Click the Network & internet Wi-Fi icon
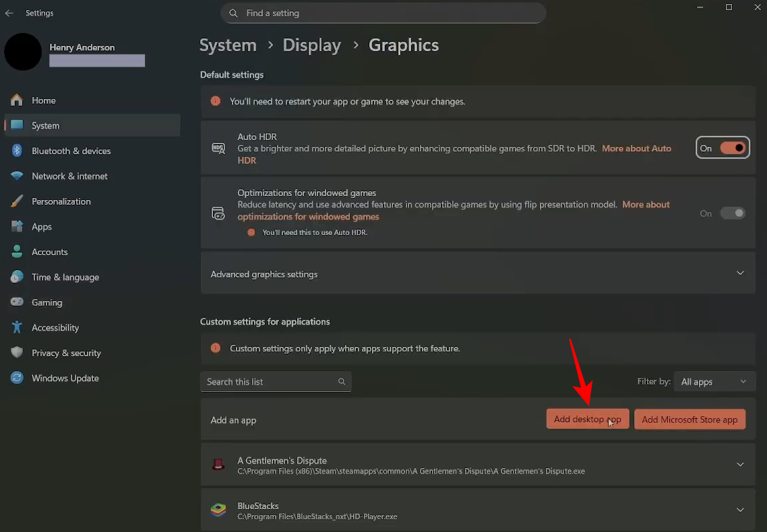767x532 pixels. pyautogui.click(x=17, y=176)
